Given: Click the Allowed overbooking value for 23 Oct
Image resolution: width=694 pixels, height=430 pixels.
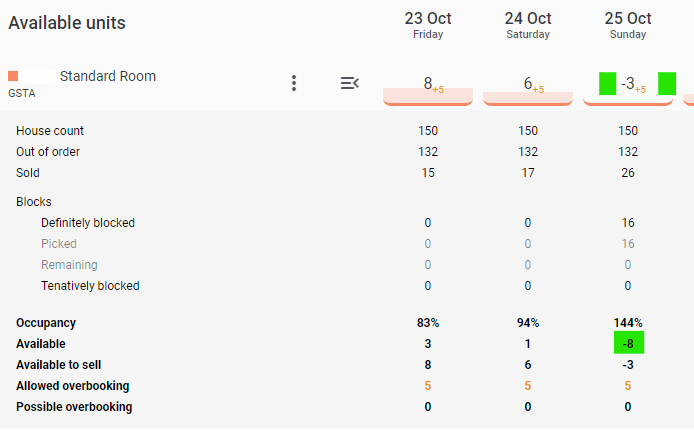Looking at the screenshot, I should pos(428,386).
